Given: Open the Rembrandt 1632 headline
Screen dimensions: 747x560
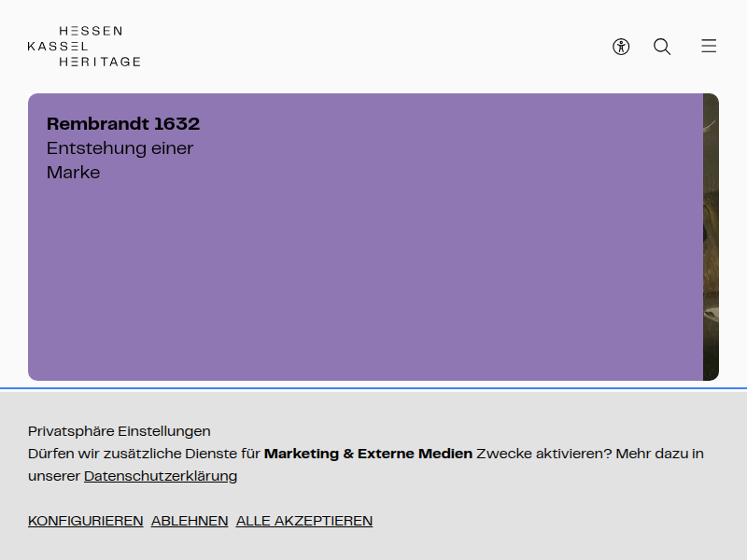Looking at the screenshot, I should [123, 124].
